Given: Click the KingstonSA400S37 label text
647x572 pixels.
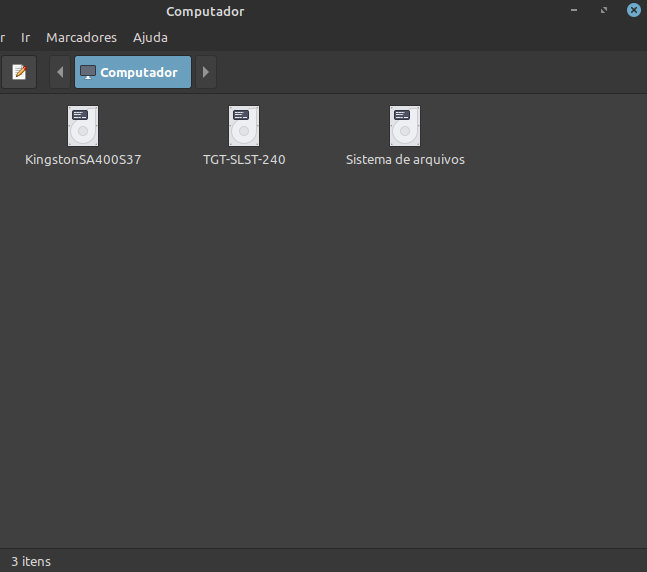Looking at the screenshot, I should [x=83, y=160].
